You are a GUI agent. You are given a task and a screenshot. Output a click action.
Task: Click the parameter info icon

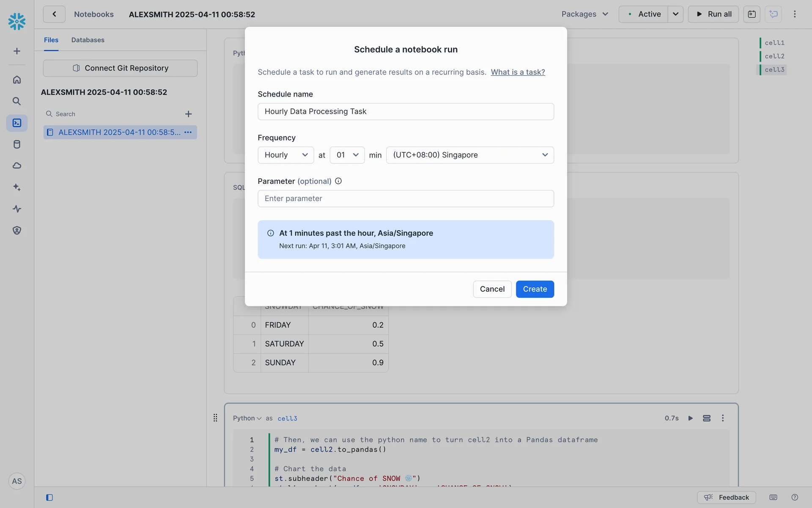tap(338, 181)
